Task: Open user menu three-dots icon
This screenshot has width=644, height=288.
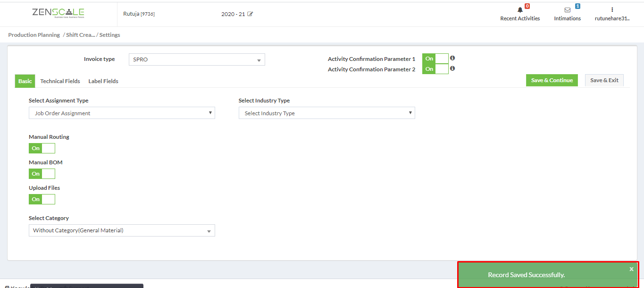Action: pos(612,9)
